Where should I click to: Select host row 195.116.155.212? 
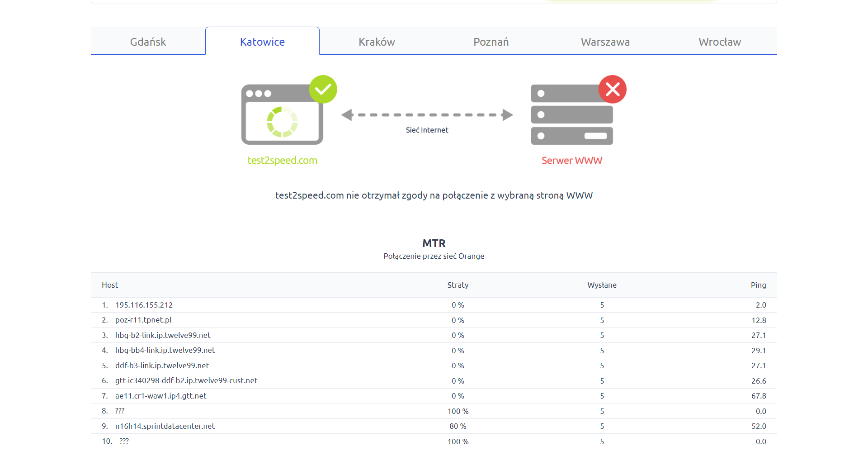(144, 305)
